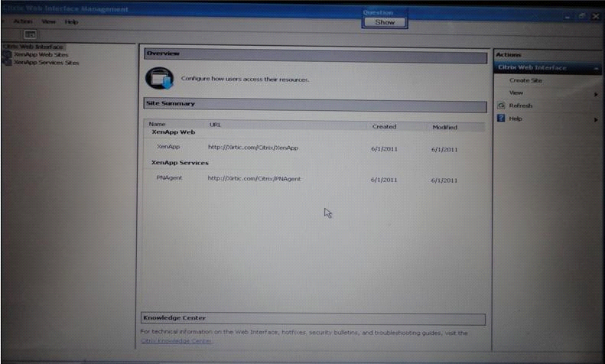Open the View menu in menu bar
This screenshot has width=605, height=364.
pos(49,21)
